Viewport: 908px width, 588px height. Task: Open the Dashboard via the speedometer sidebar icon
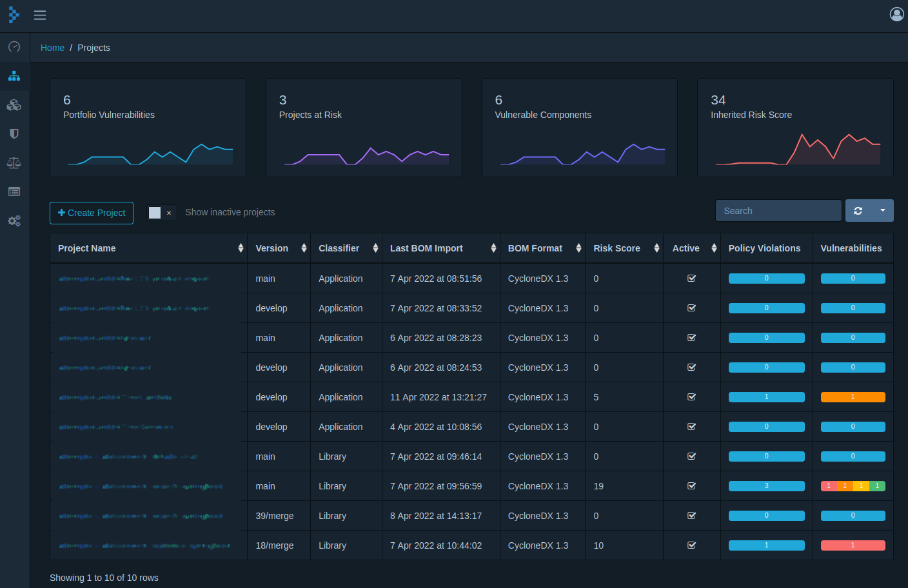tap(14, 47)
